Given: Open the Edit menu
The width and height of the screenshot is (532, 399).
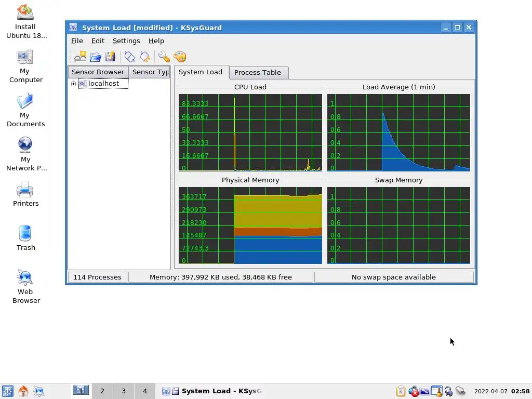Looking at the screenshot, I should coord(98,41).
